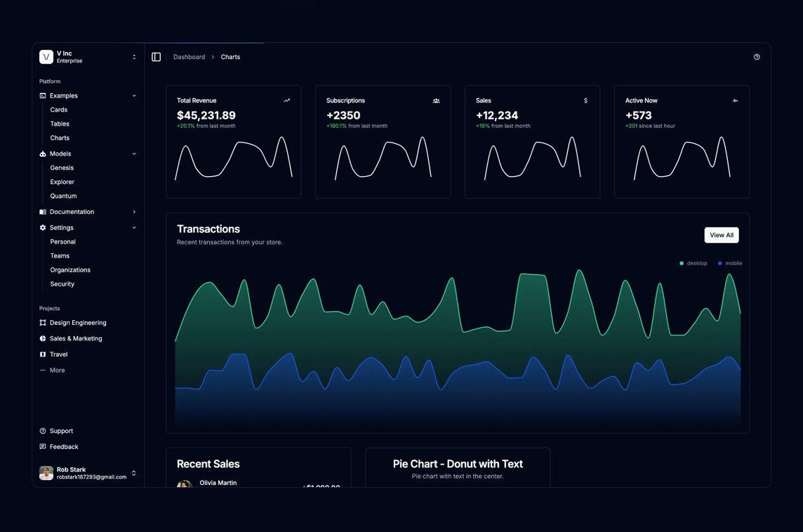Click the Projects section label
803x532 pixels.
coord(50,309)
